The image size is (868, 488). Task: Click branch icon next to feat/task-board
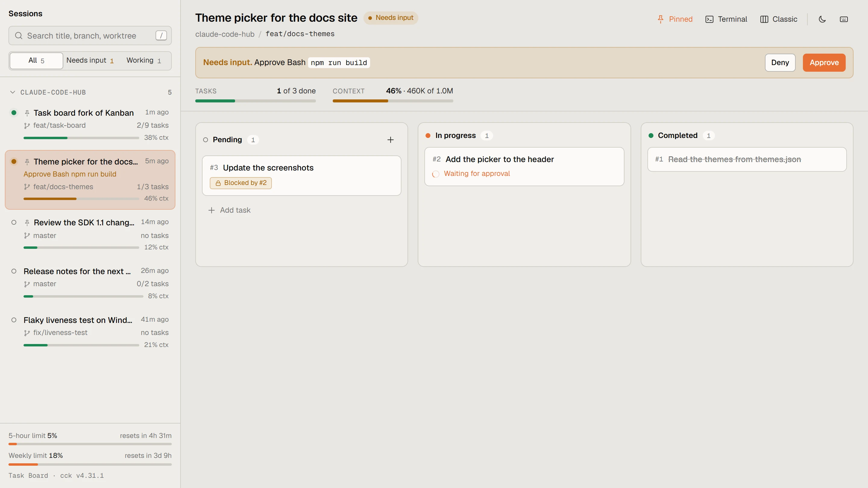(x=27, y=126)
